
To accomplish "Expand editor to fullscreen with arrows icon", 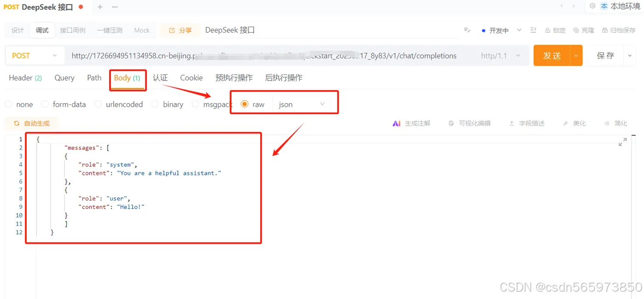I will coord(622,142).
